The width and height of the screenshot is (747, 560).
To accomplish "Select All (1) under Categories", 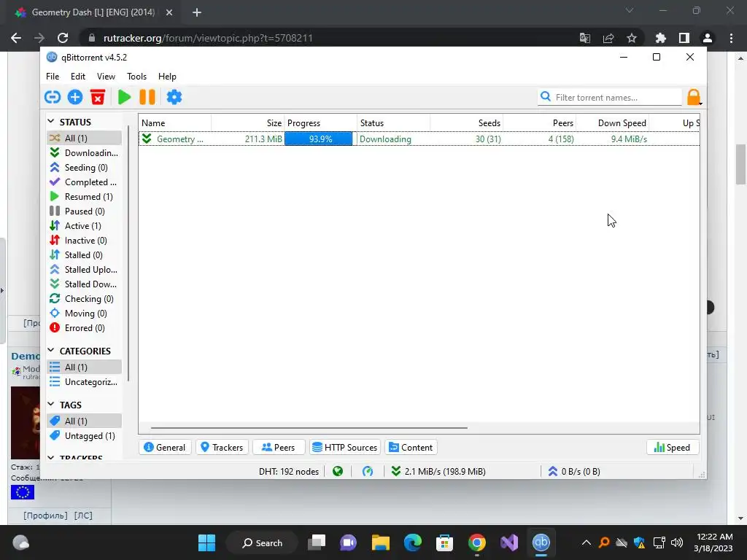I will [x=85, y=367].
